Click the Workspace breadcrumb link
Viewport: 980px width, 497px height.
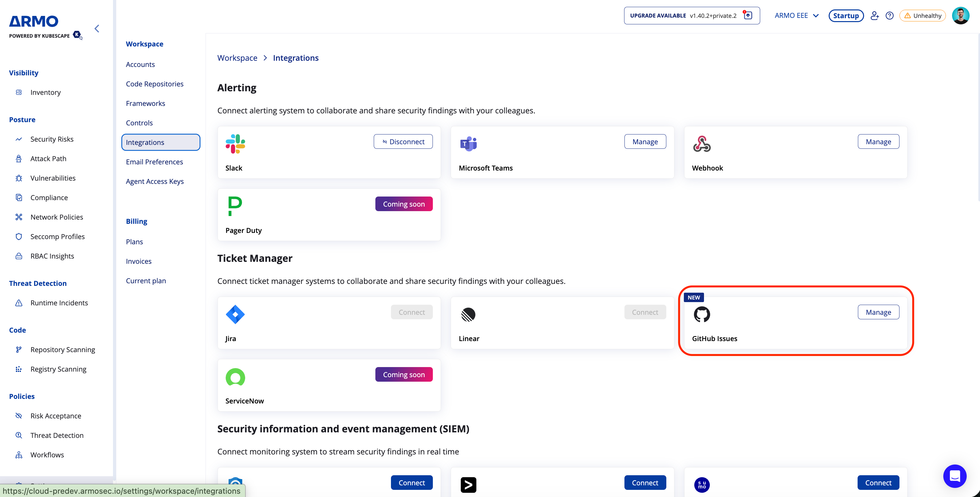237,58
